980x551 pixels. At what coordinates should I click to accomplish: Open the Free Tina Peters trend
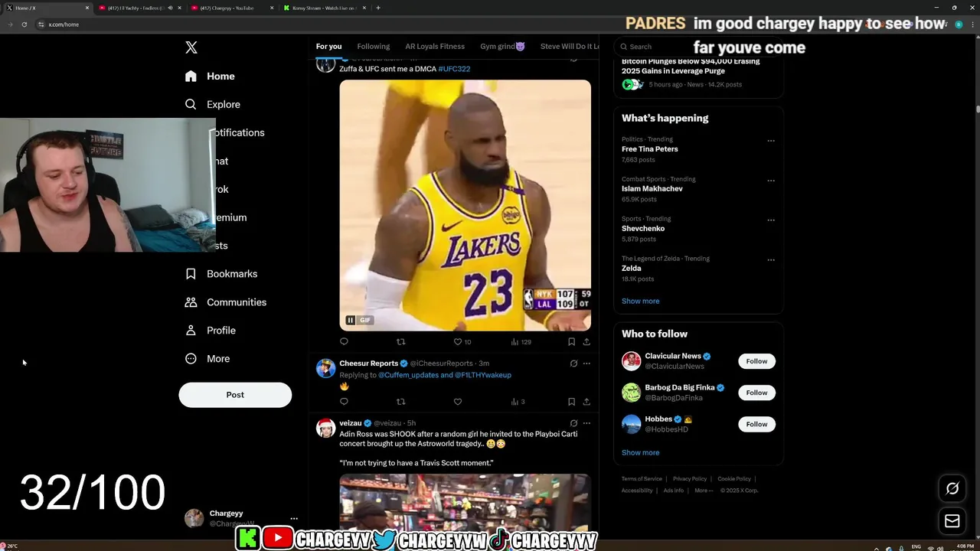tap(650, 149)
